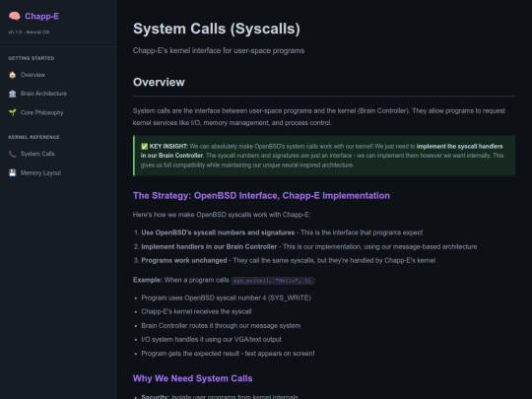Click the Getting Started section label

(32, 58)
